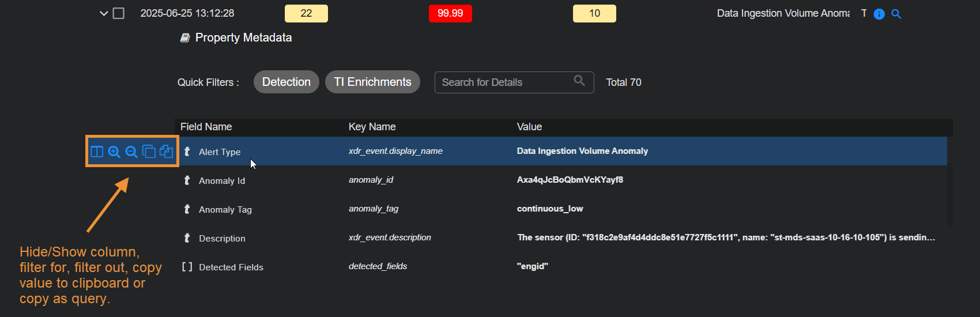980x317 pixels.
Task: Click the copy as query icon
Action: click(166, 152)
